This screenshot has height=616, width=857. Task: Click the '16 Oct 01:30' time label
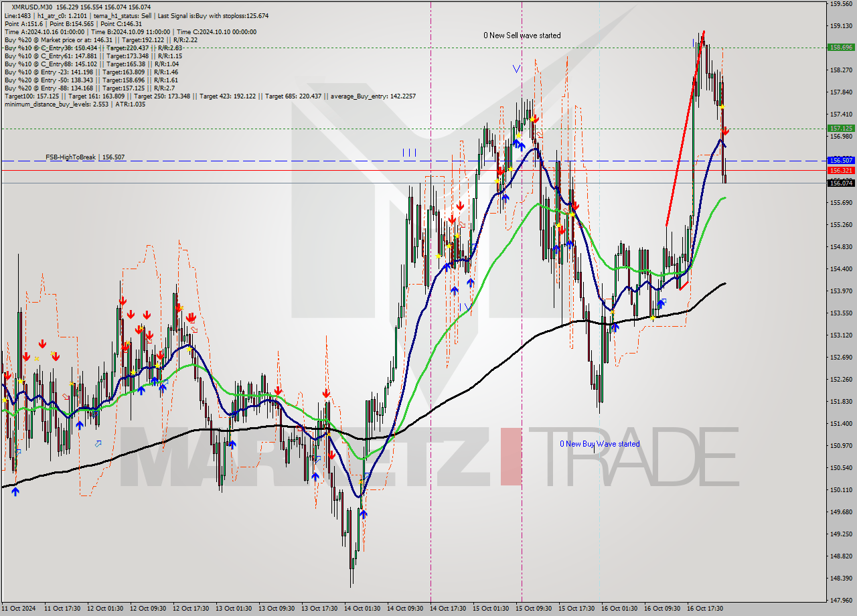pyautogui.click(x=619, y=609)
